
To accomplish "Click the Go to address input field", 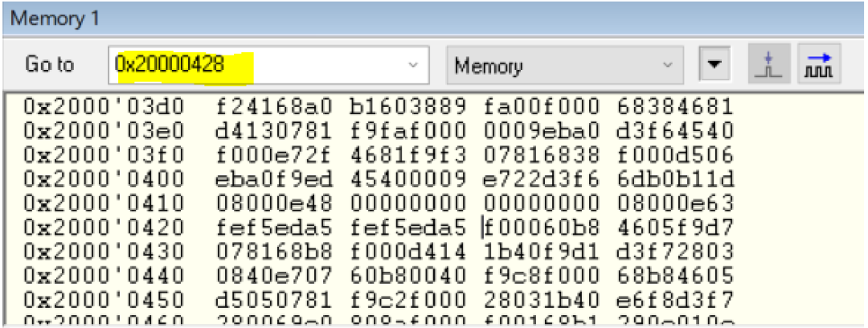I will click(x=269, y=66).
